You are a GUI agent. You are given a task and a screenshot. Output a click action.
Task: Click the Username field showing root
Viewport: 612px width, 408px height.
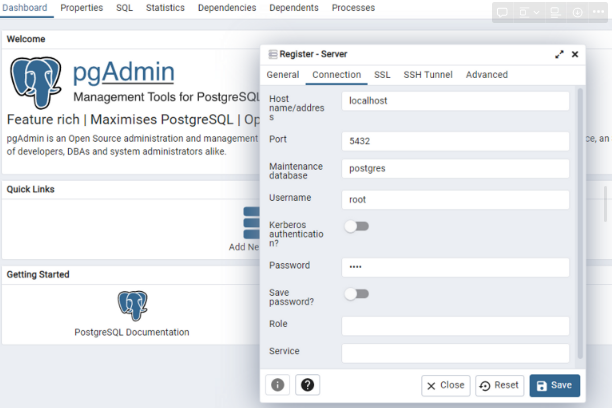(455, 200)
